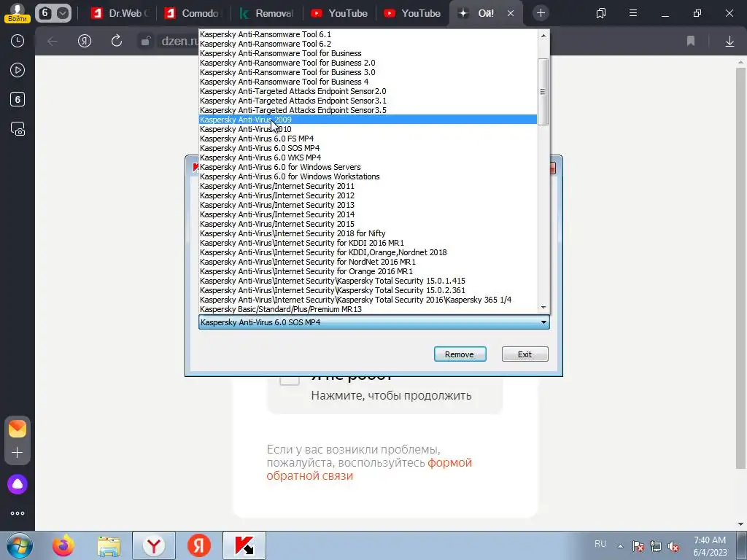Reload the page with refresh icon
The image size is (747, 560).
coord(117,41)
